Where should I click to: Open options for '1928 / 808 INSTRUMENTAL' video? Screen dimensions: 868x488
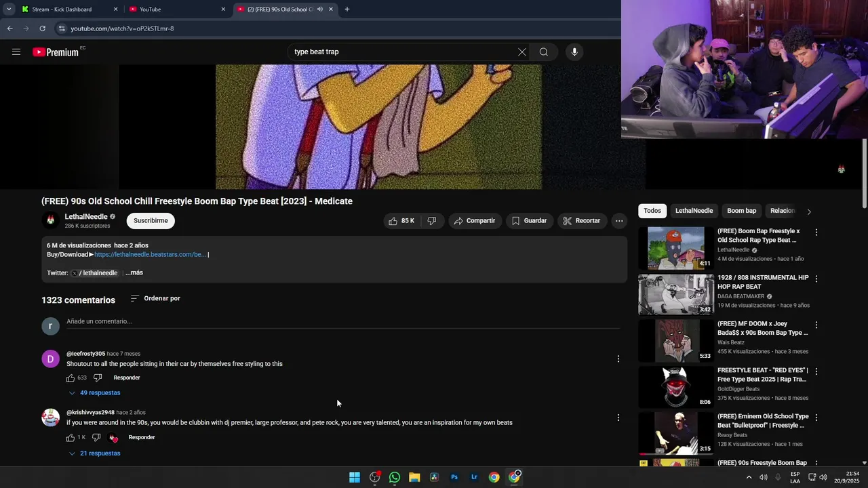click(816, 279)
